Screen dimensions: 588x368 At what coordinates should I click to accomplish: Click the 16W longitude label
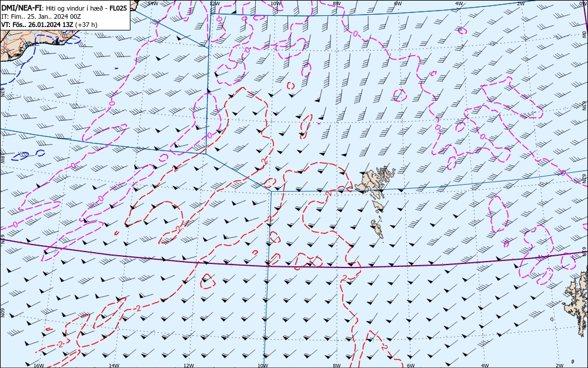tap(39, 366)
